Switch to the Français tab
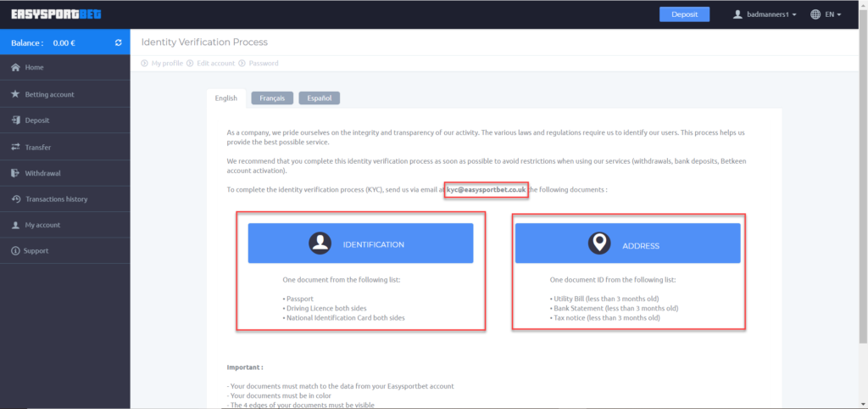The height and width of the screenshot is (409, 868). tap(272, 98)
